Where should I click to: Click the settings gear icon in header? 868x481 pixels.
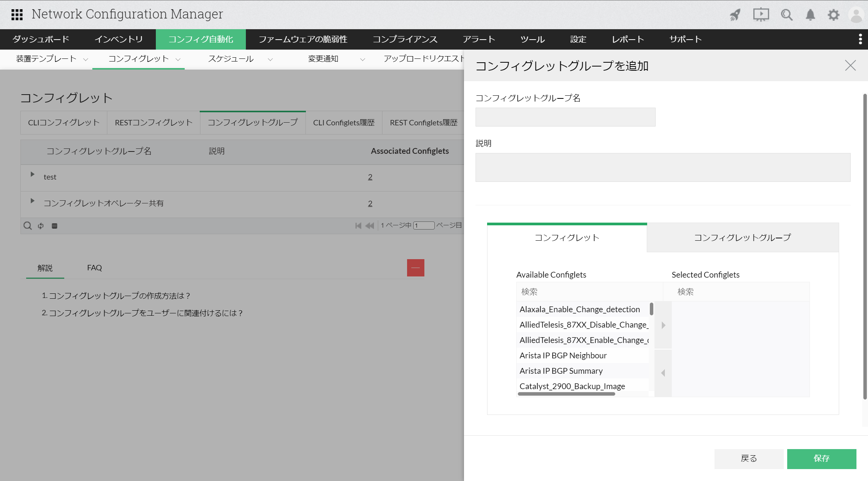pyautogui.click(x=833, y=15)
